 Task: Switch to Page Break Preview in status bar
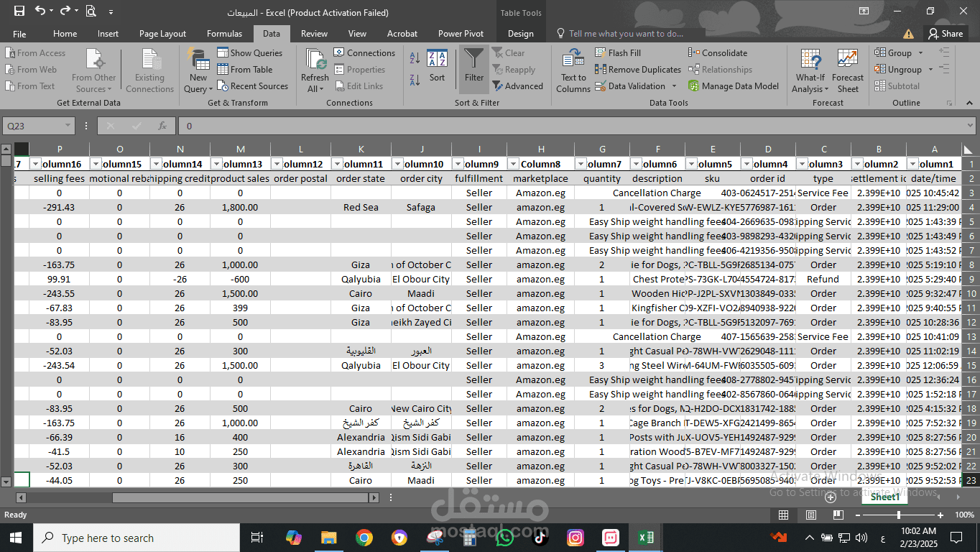tap(837, 515)
